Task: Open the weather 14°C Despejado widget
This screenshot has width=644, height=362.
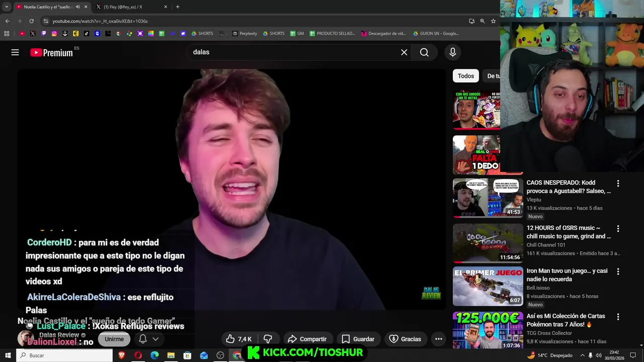Action: click(549, 355)
